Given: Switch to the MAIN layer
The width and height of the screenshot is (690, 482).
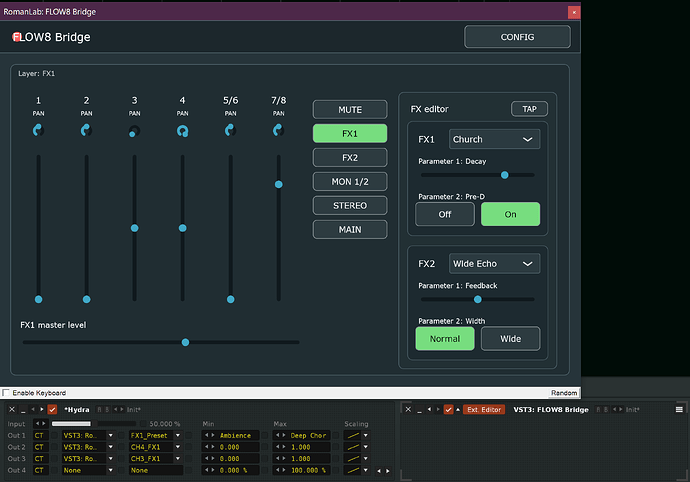Looking at the screenshot, I should point(350,229).
